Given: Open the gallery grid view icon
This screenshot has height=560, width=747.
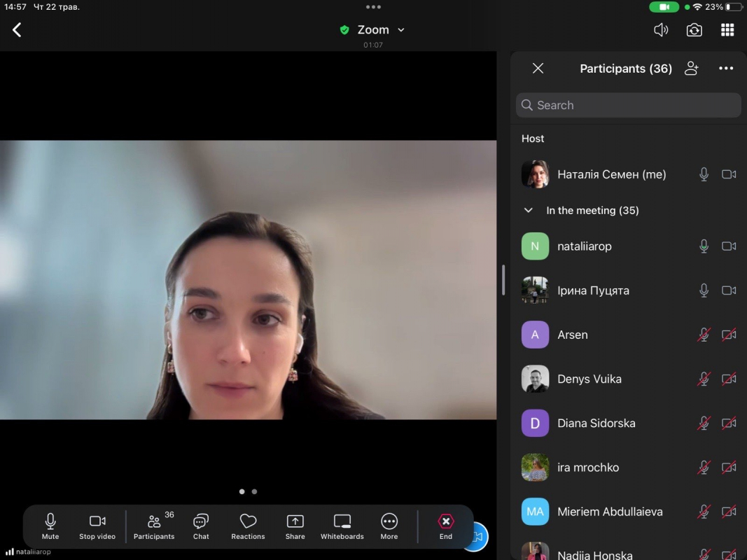Looking at the screenshot, I should pyautogui.click(x=727, y=30).
